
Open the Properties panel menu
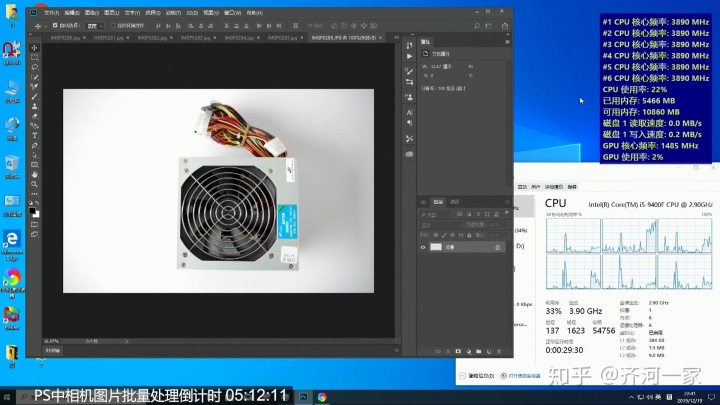tap(507, 42)
